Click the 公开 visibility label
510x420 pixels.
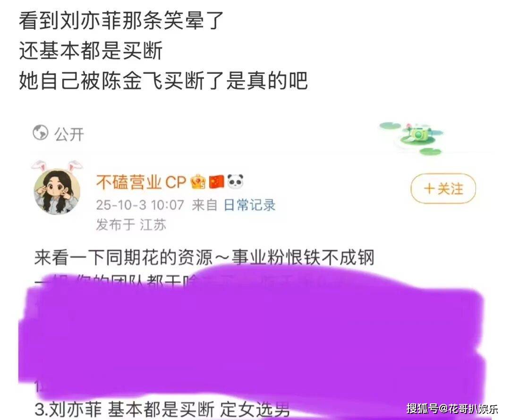click(x=69, y=134)
